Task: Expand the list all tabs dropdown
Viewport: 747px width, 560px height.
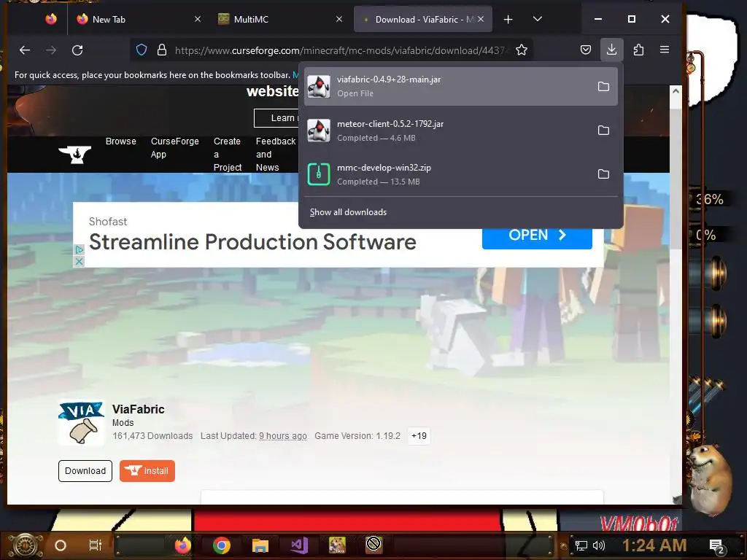Action: point(538,19)
